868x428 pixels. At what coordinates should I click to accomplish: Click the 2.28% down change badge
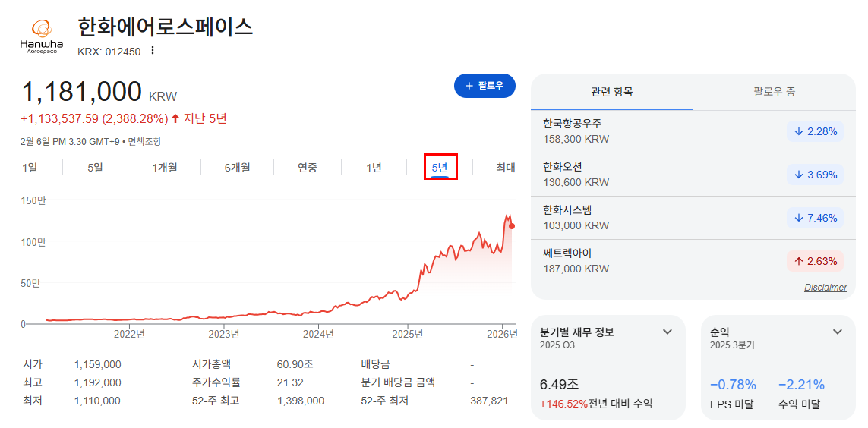(x=815, y=131)
